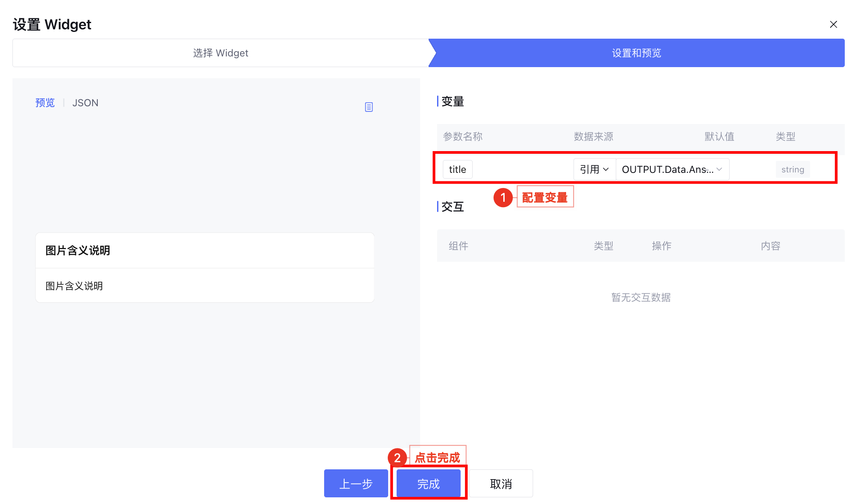Close the 设置 Widget dialog
This screenshot has height=504, width=859.
833,24
